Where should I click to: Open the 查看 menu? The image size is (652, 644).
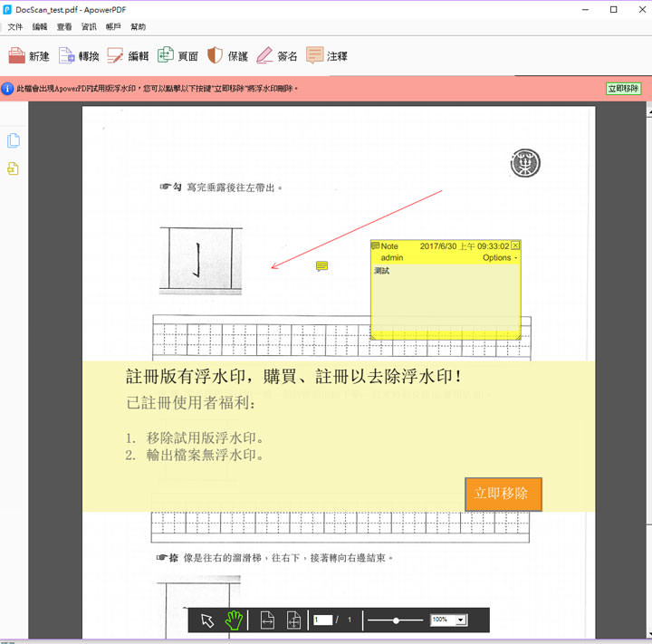(64, 27)
